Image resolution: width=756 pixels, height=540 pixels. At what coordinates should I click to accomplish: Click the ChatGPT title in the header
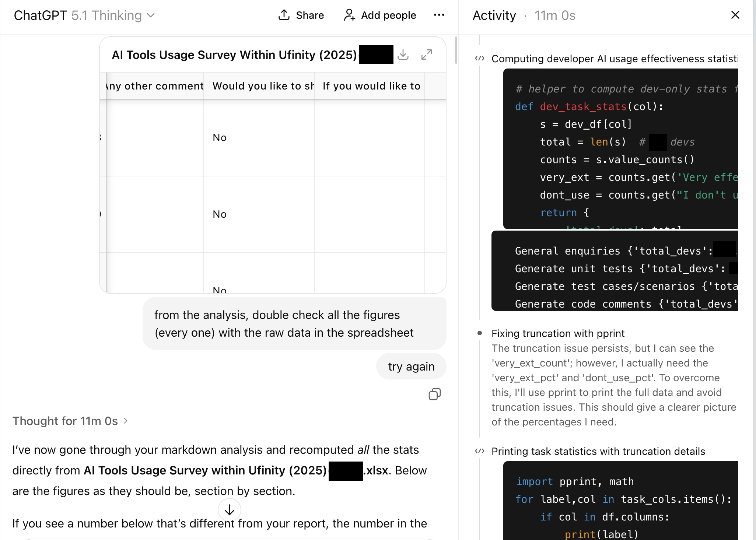pyautogui.click(x=40, y=15)
